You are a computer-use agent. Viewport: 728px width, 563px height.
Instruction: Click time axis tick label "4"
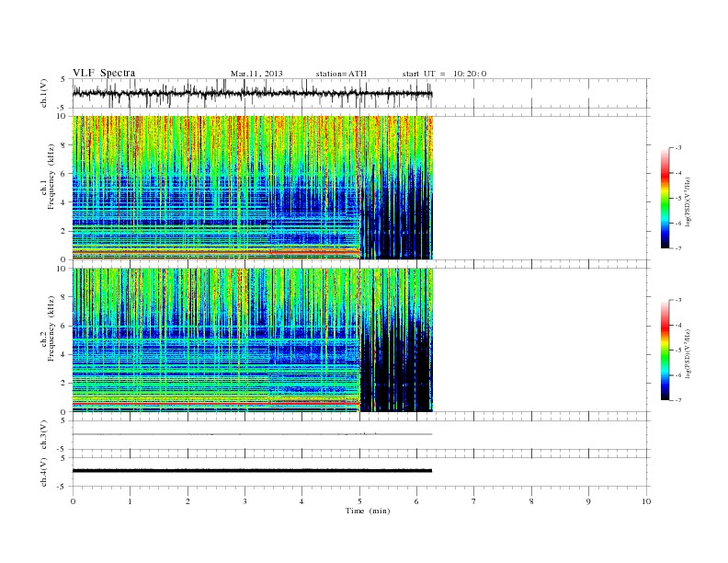(301, 501)
